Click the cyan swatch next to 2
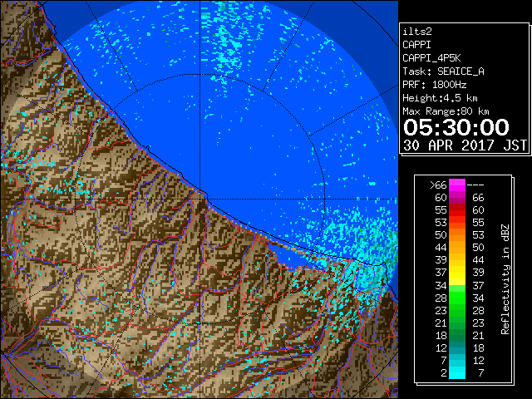The height and width of the screenshot is (399, 532). [457, 372]
